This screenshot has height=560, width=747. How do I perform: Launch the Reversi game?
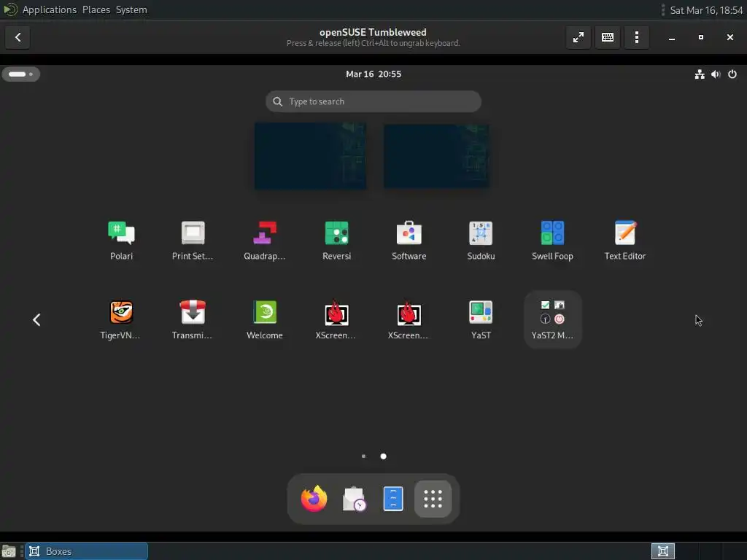point(336,241)
